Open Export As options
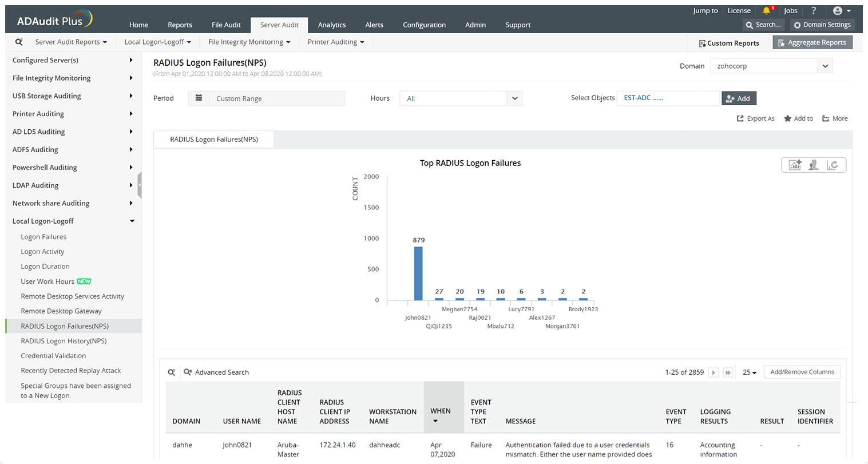The width and height of the screenshot is (868, 464). [x=756, y=118]
